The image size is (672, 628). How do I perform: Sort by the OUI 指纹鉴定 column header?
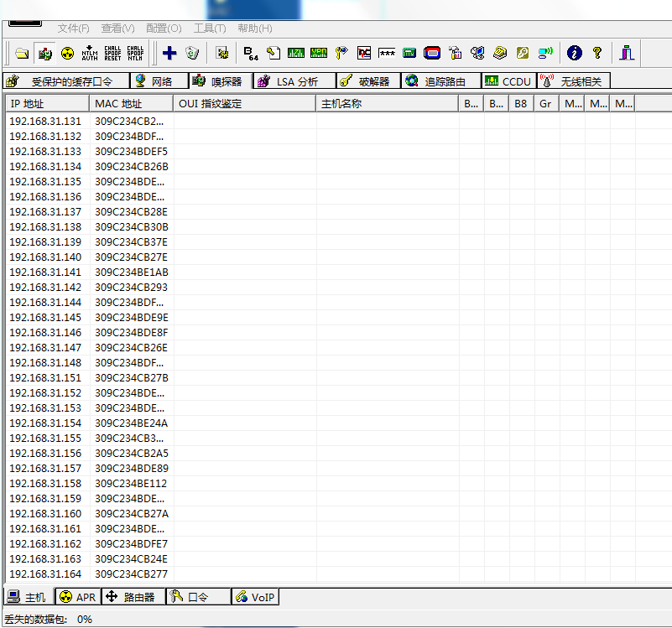point(245,104)
